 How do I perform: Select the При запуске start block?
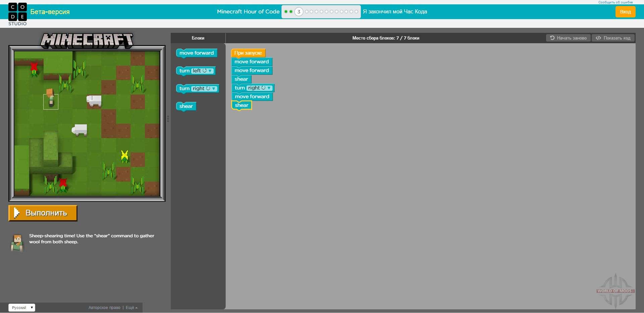[x=248, y=53]
